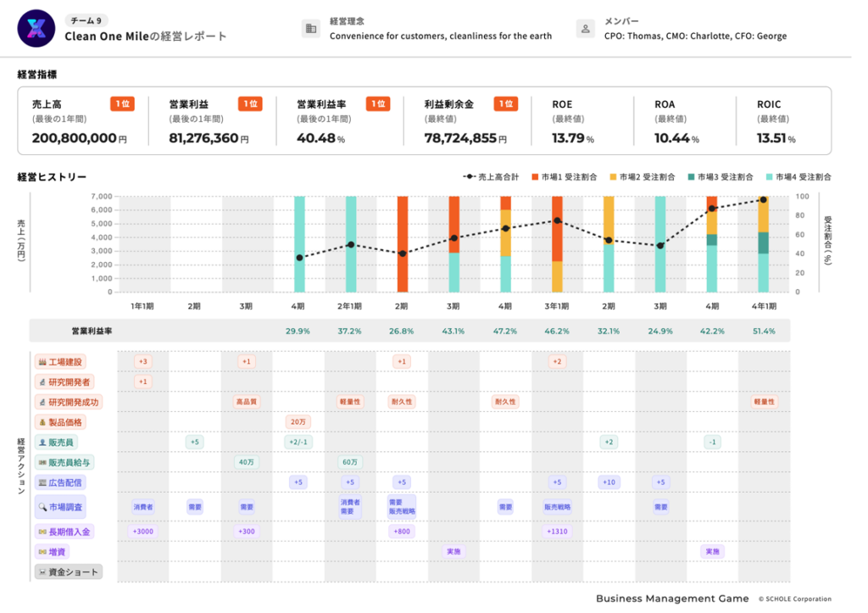
Task: Select the 工場建設 action label
Action: pyautogui.click(x=60, y=362)
